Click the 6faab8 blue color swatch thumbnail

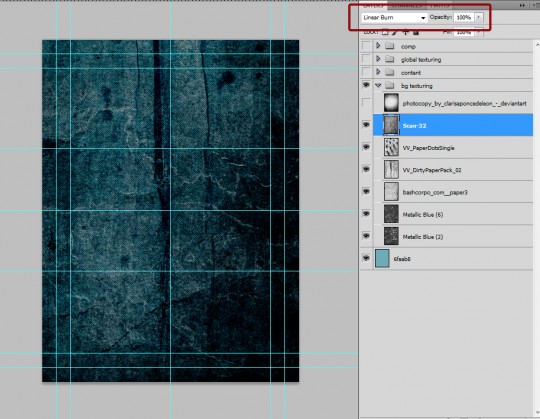tap(382, 259)
